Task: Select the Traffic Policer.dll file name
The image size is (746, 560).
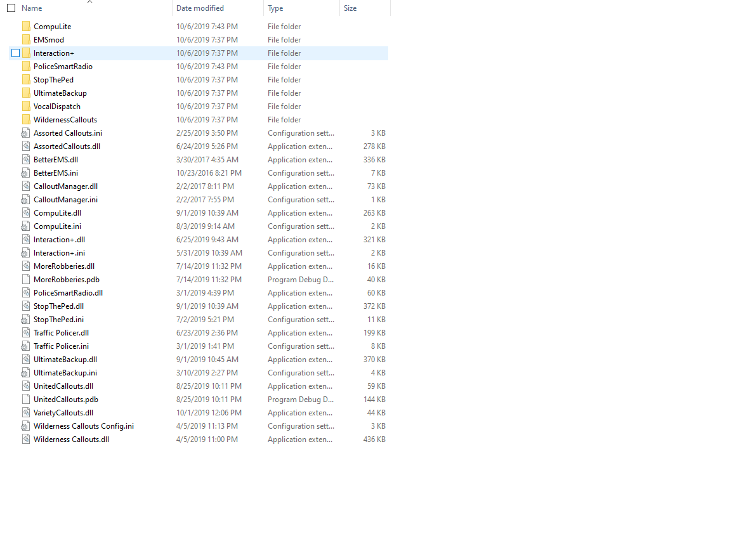Action: tap(62, 332)
